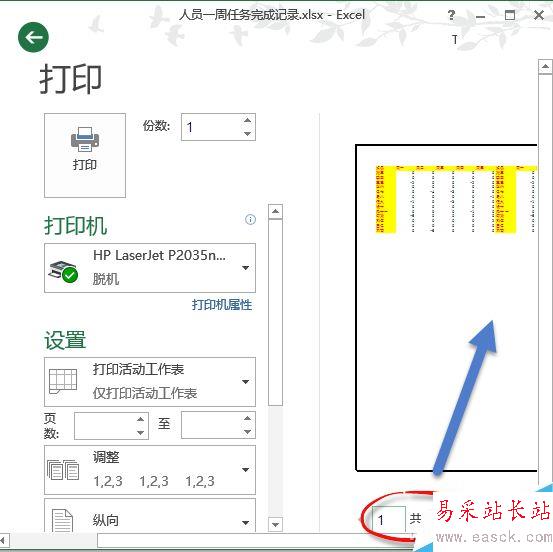Click the active sheets grid icon

point(63,381)
